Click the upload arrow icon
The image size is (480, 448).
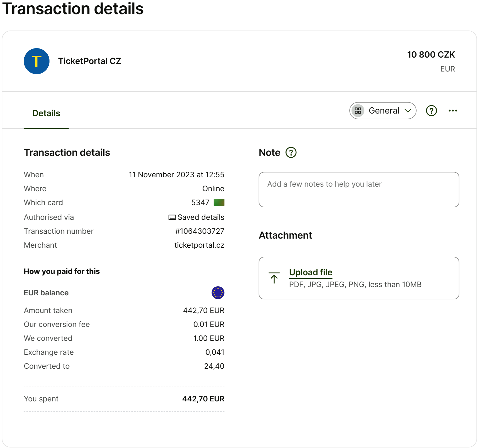274,278
